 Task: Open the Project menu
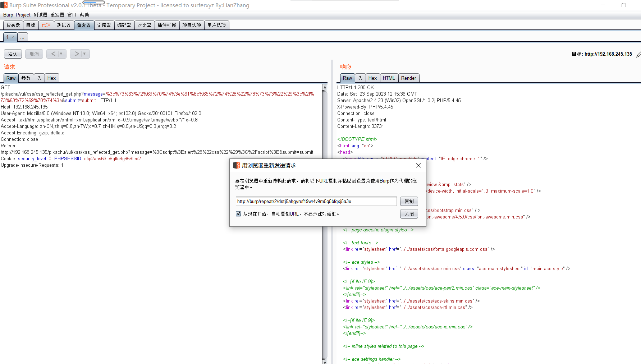23,15
